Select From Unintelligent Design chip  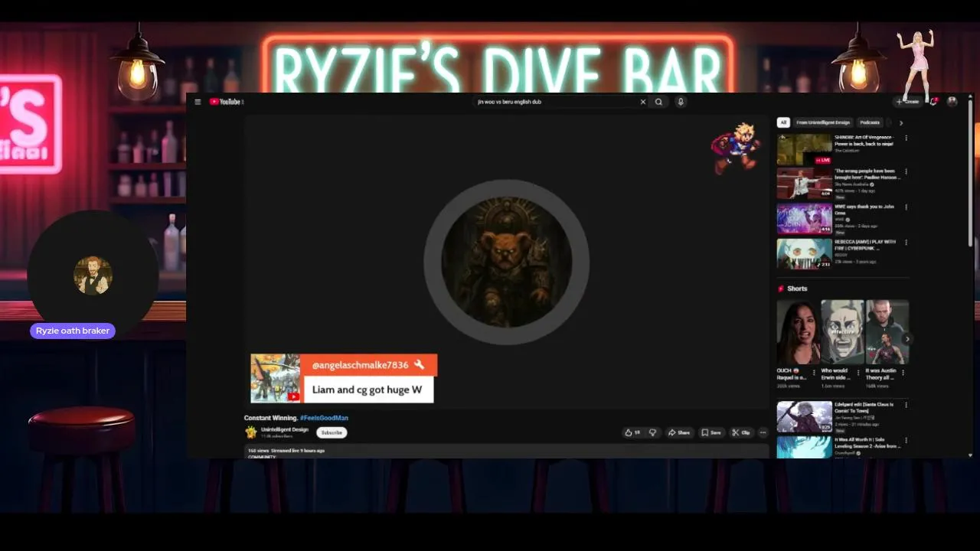tap(823, 122)
